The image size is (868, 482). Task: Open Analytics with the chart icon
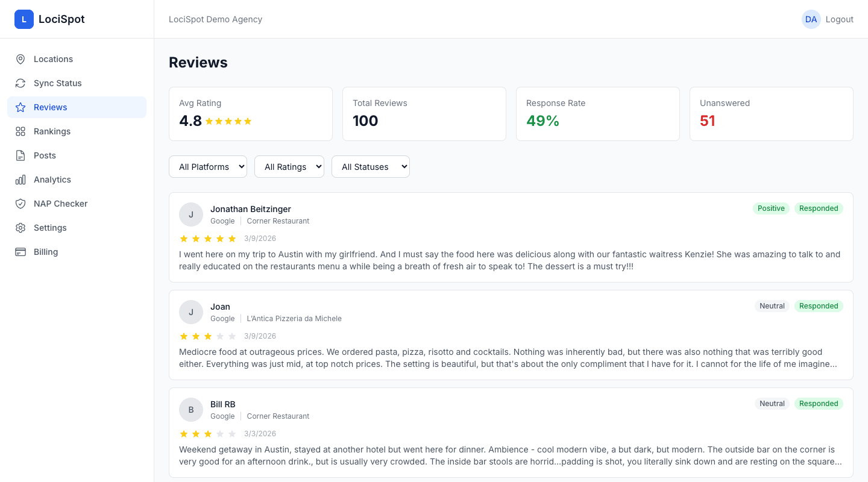click(20, 180)
